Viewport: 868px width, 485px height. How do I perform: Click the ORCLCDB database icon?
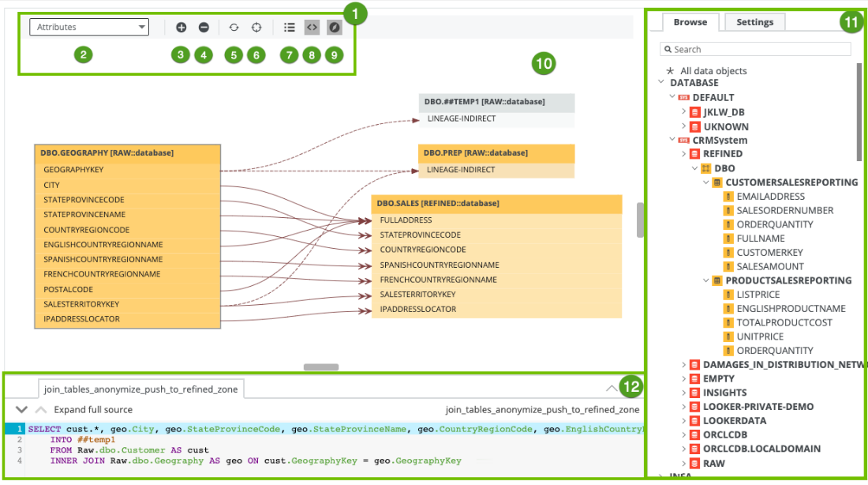(694, 434)
